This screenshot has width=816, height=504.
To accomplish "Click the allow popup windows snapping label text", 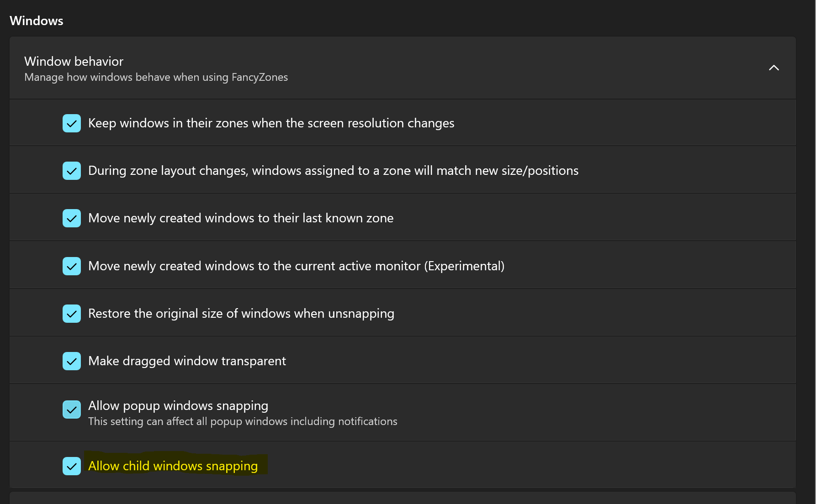I will click(178, 405).
